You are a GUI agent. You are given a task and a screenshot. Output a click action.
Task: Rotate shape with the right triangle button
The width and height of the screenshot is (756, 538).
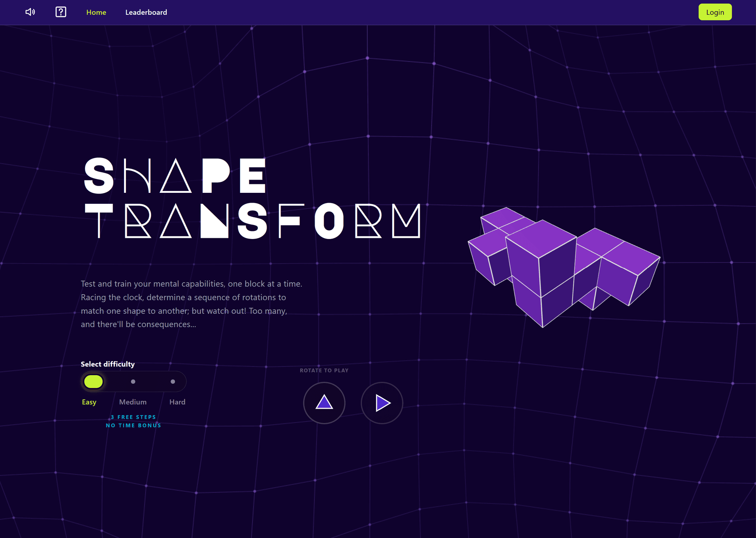point(382,403)
